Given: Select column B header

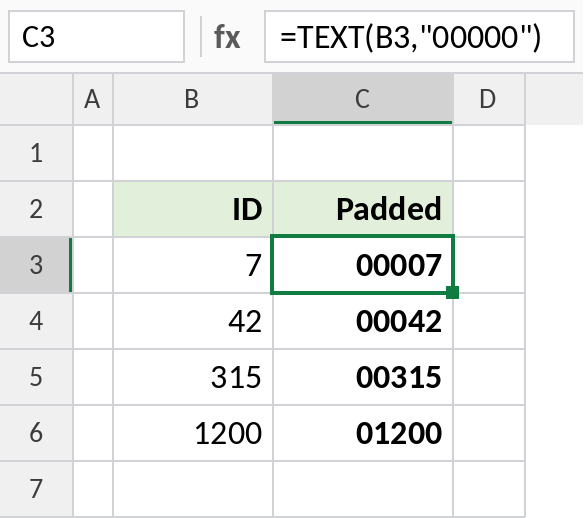Looking at the screenshot, I should (193, 99).
